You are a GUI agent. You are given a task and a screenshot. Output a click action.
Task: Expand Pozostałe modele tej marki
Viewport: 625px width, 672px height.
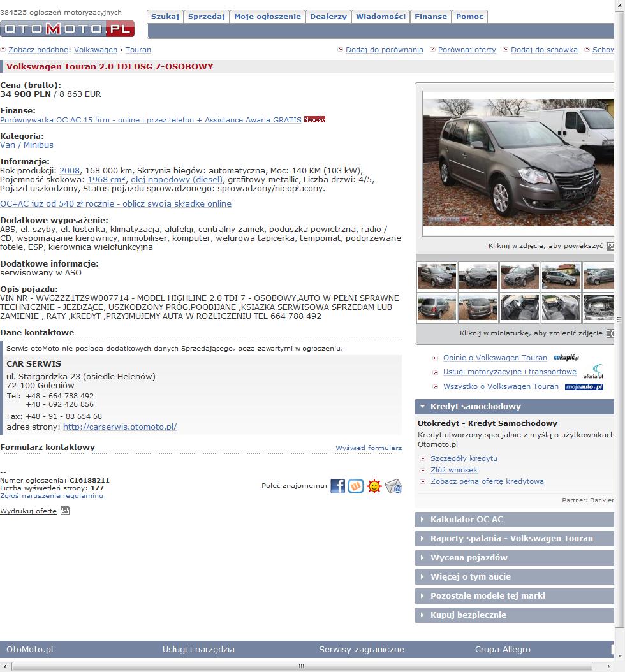[x=515, y=595]
